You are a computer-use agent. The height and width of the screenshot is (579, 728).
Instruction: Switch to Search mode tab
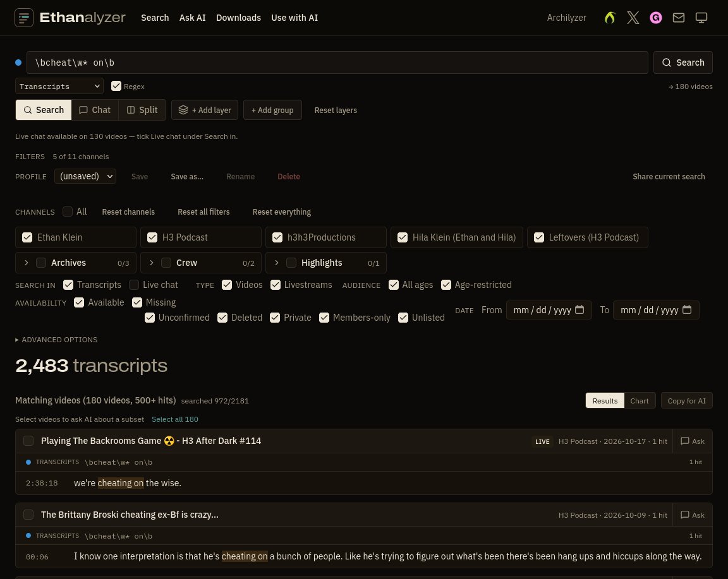point(44,110)
